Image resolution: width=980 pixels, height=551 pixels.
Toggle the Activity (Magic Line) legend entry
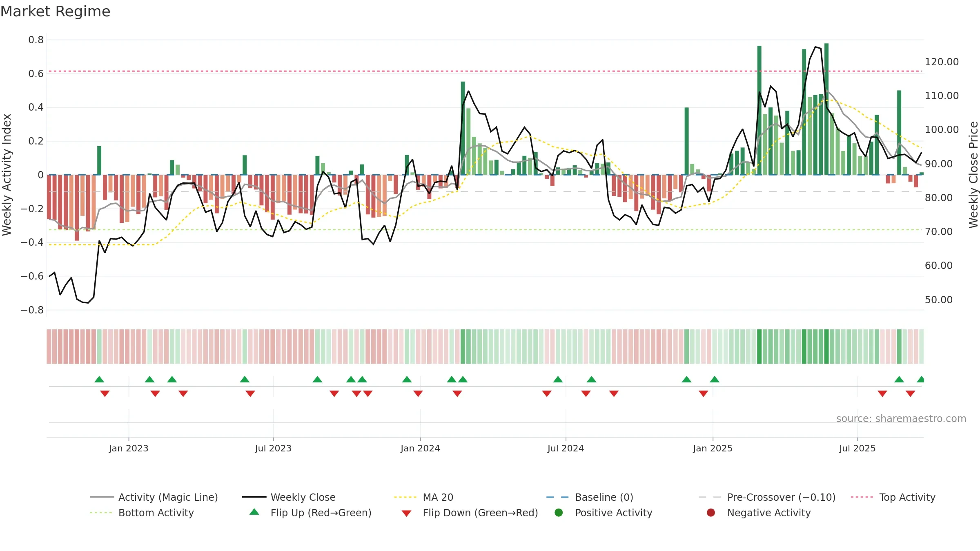click(154, 497)
